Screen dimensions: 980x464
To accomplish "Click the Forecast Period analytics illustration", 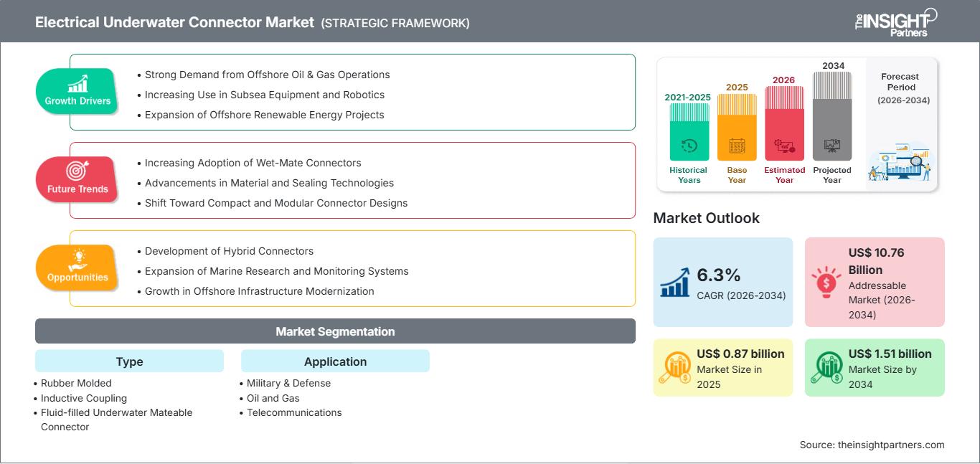I will (900, 162).
